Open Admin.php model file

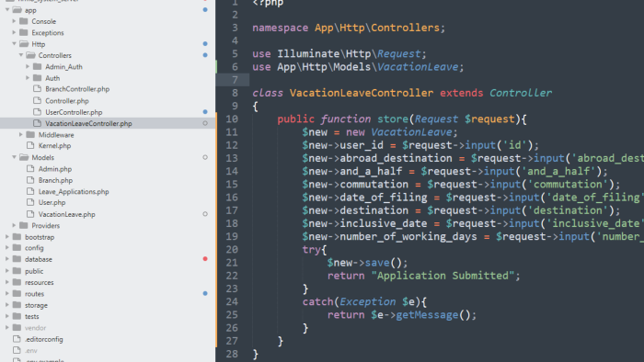coord(55,169)
